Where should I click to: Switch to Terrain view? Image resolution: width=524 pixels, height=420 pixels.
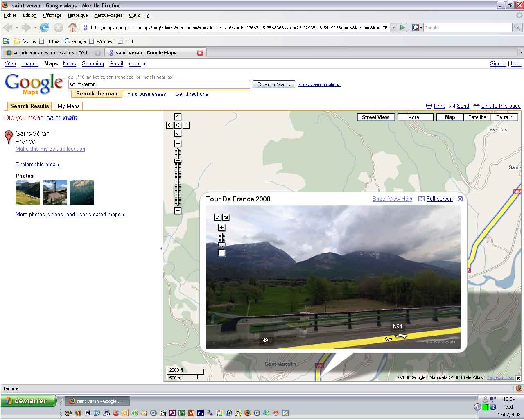coord(504,117)
